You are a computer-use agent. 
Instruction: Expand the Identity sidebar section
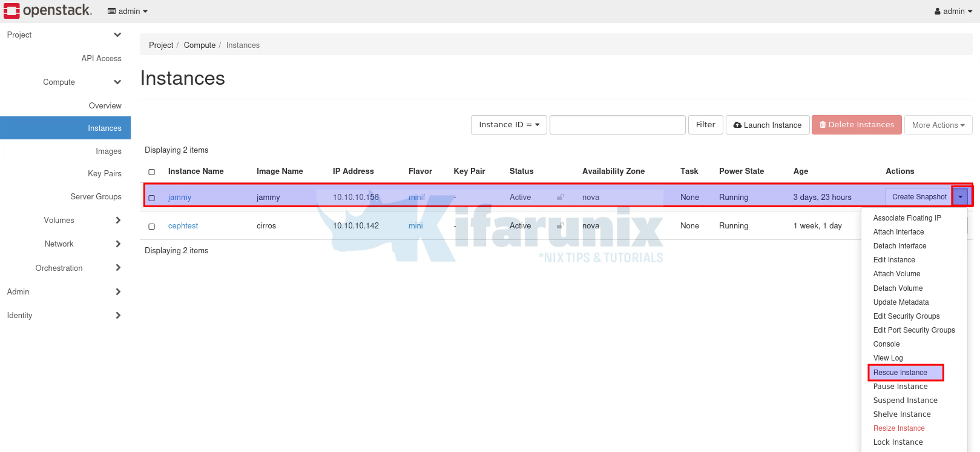pos(65,315)
